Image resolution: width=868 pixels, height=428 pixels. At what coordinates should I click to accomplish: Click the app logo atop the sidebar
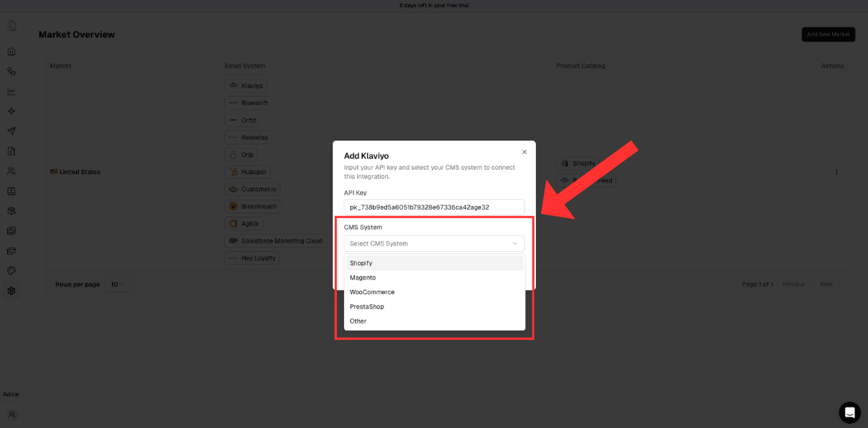11,26
